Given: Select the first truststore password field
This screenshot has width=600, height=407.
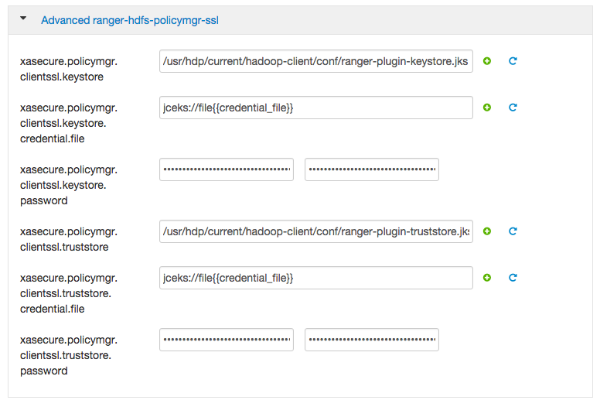Looking at the screenshot, I should 226,340.
